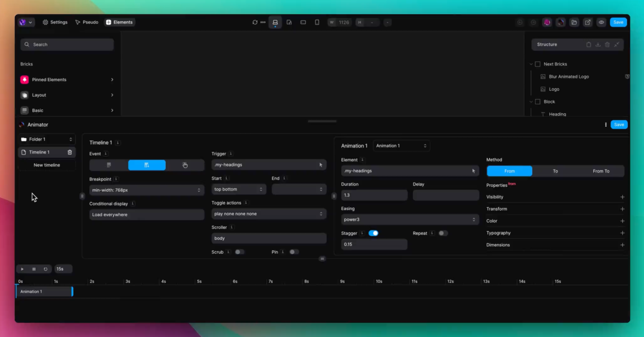Turn on the Pin toggle
Image resolution: width=644 pixels, height=337 pixels.
(x=294, y=252)
